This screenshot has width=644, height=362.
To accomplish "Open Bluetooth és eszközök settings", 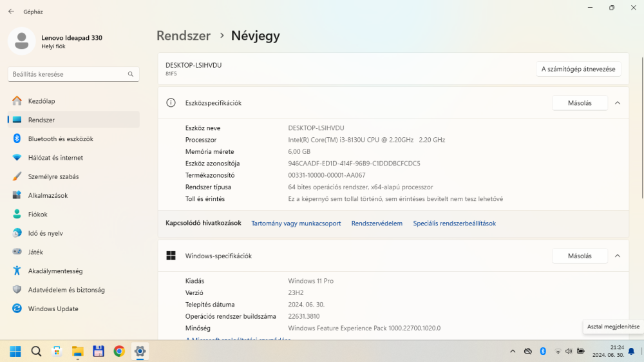I will click(61, 138).
